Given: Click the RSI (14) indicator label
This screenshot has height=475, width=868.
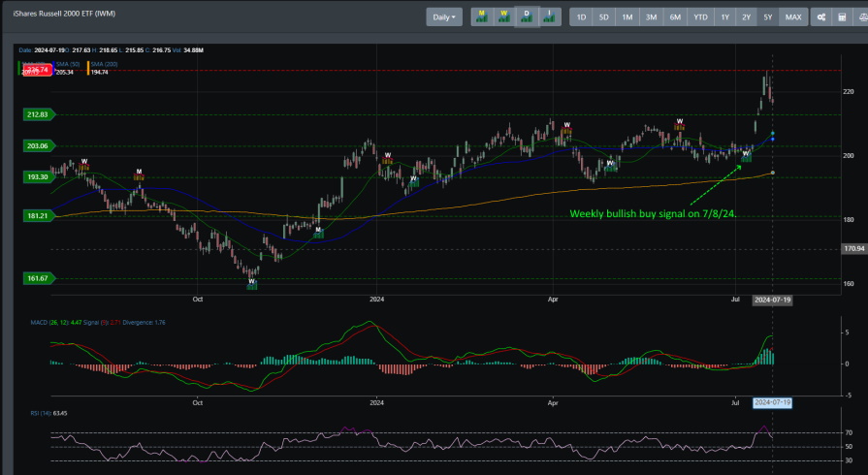Looking at the screenshot, I should point(41,413).
